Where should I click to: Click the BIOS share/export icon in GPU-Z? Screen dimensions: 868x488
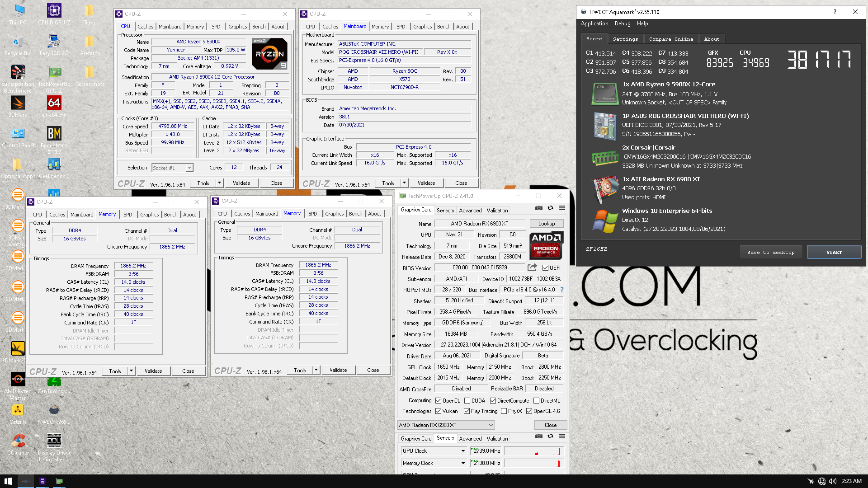pyautogui.click(x=532, y=267)
